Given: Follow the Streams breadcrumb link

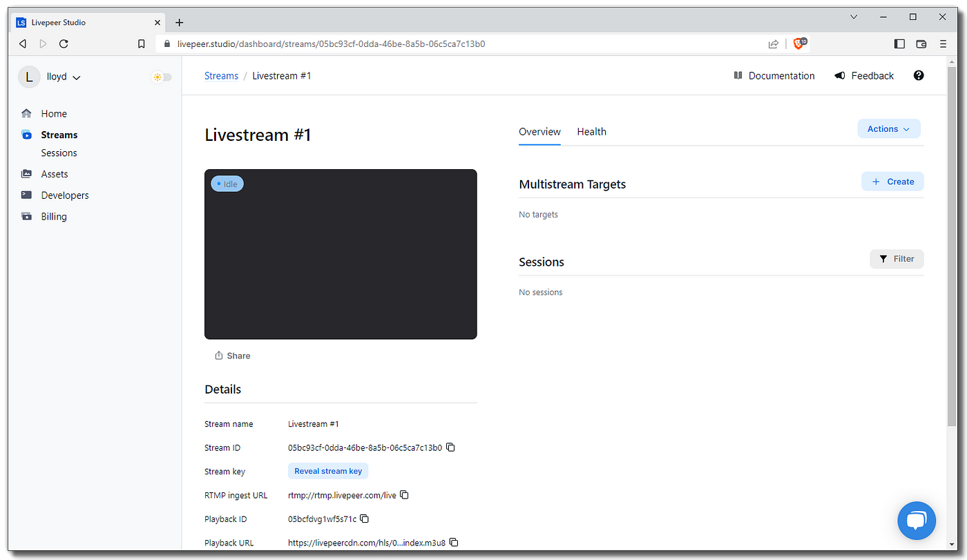Looking at the screenshot, I should (x=221, y=76).
